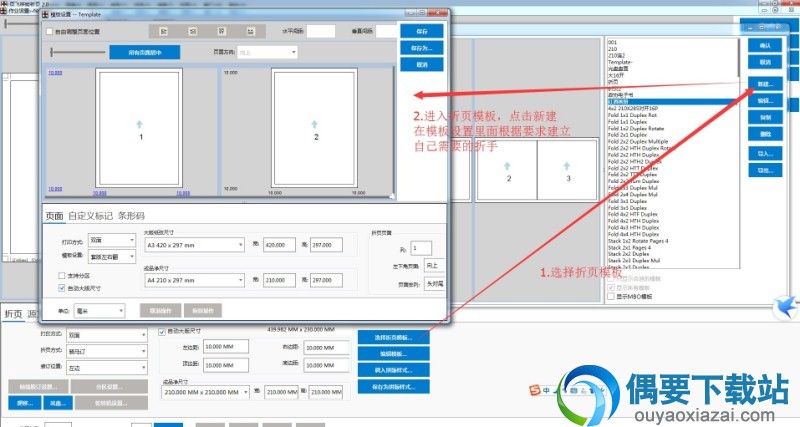This screenshot has width=800, height=427.
Task: Click 导入... button in template list window
Action: 765,153
